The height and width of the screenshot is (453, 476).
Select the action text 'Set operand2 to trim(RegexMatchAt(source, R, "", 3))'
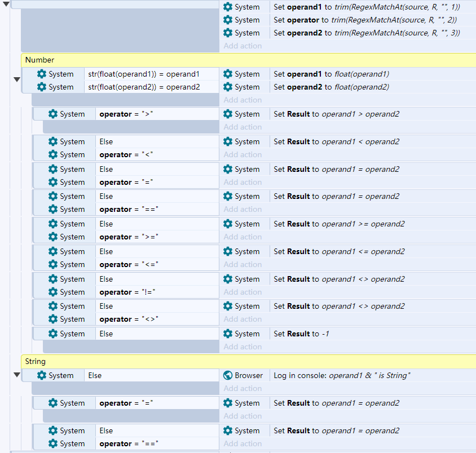(x=367, y=33)
